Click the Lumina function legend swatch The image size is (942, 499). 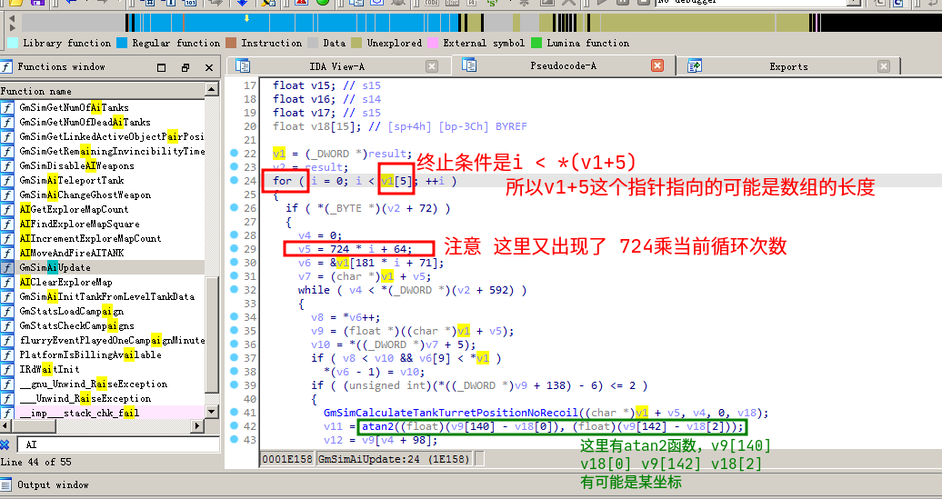(536, 43)
